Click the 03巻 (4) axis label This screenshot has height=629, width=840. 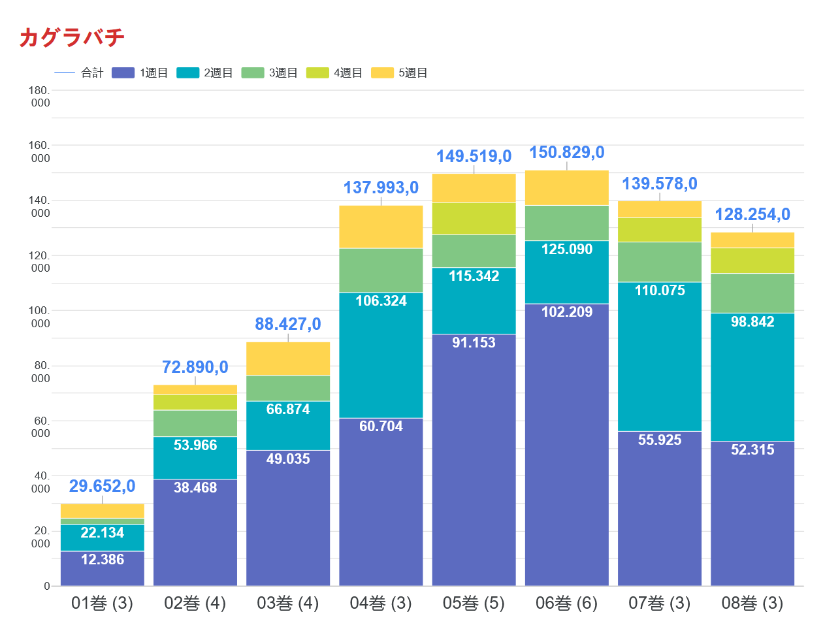click(288, 603)
